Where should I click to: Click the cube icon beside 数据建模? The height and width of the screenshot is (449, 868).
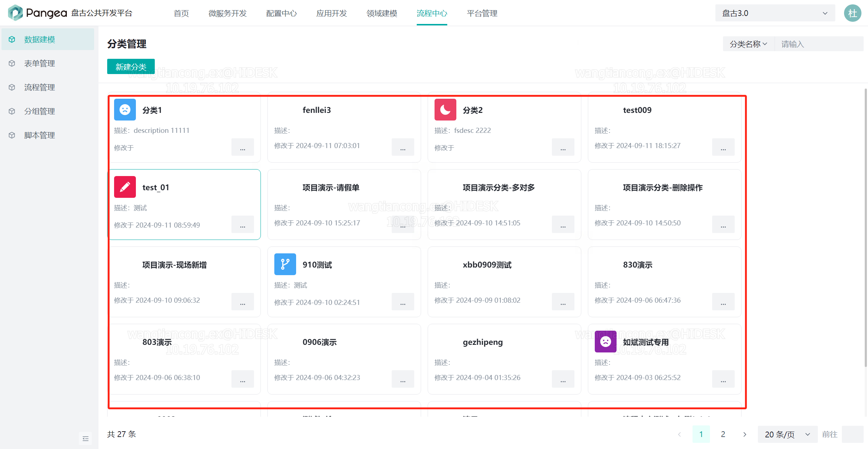[12, 39]
